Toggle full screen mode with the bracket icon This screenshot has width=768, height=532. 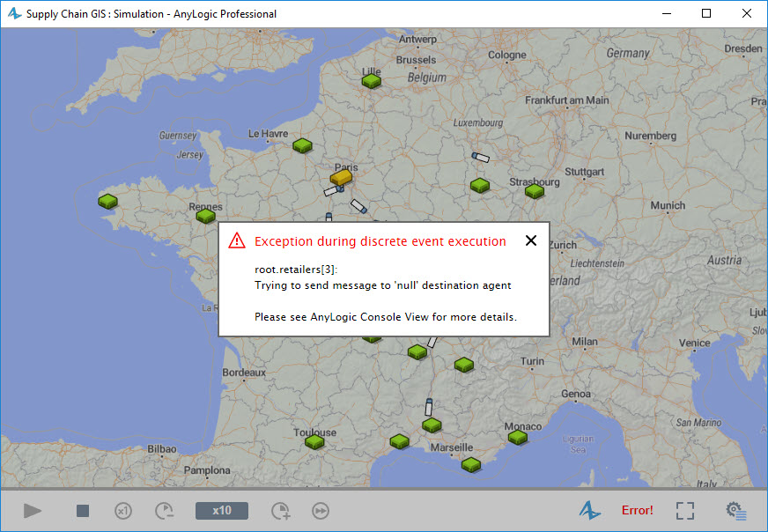pyautogui.click(x=684, y=511)
